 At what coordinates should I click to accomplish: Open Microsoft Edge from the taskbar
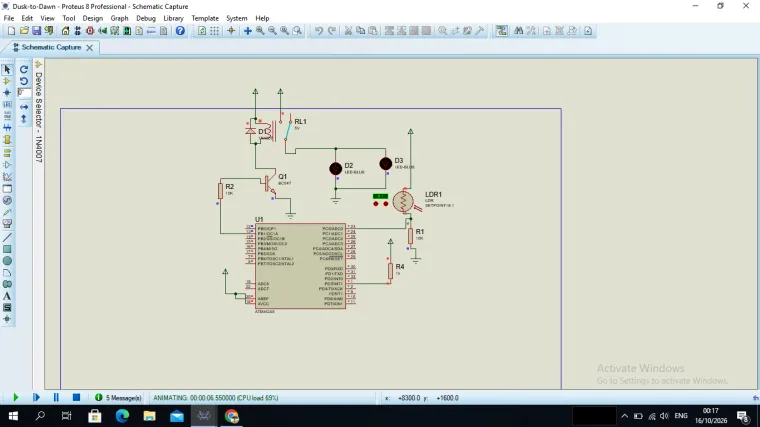coord(122,416)
